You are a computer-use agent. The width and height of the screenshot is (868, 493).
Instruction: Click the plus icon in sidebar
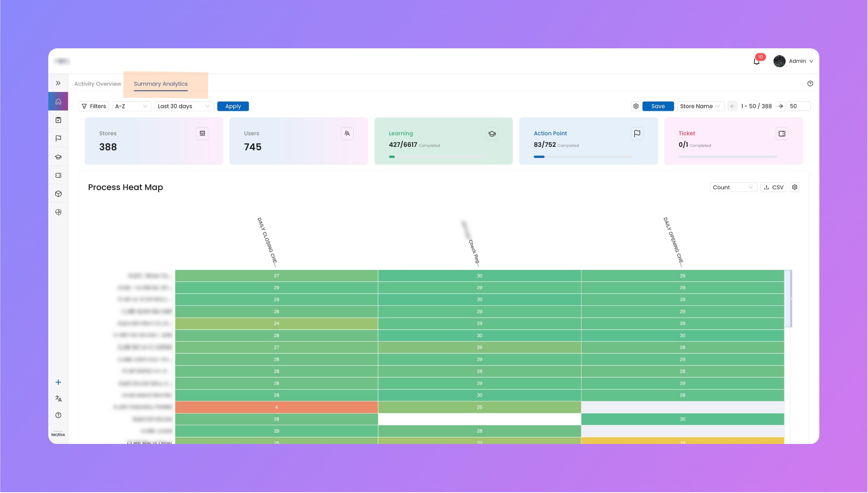click(58, 382)
